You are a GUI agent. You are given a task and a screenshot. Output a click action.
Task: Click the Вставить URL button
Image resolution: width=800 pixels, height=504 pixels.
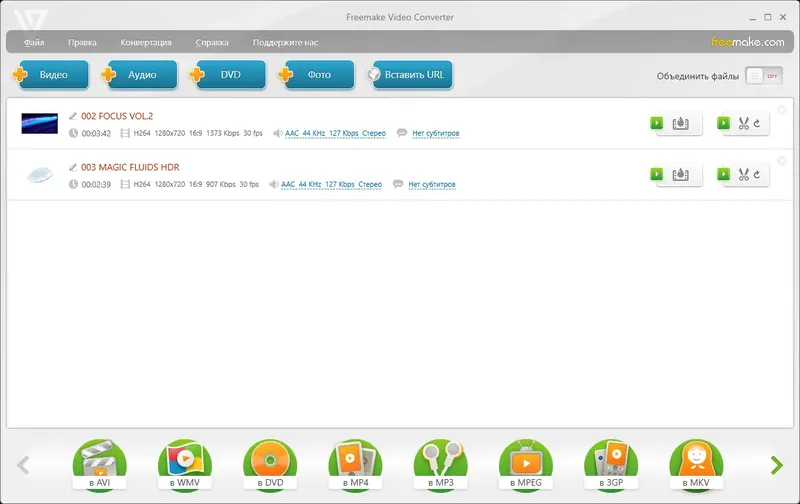point(410,74)
